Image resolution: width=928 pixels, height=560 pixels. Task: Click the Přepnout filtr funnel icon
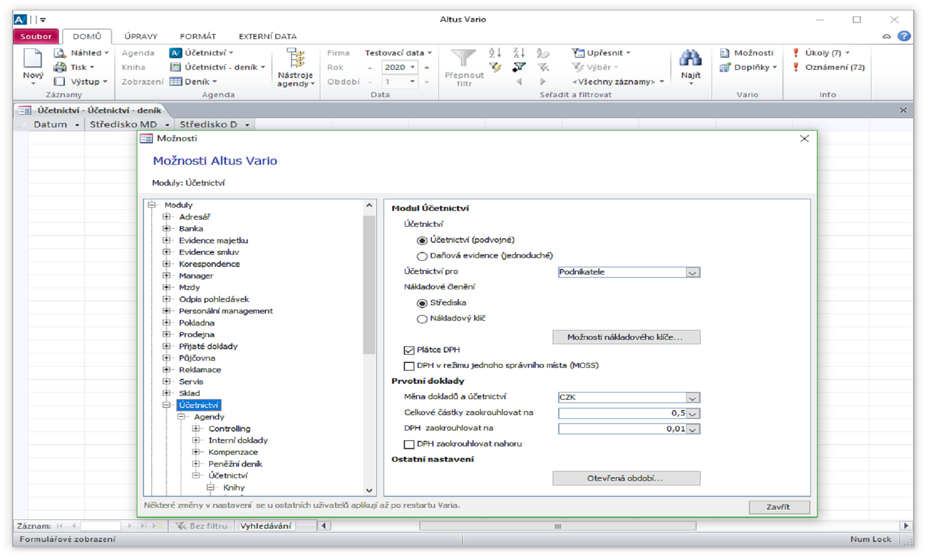[464, 59]
